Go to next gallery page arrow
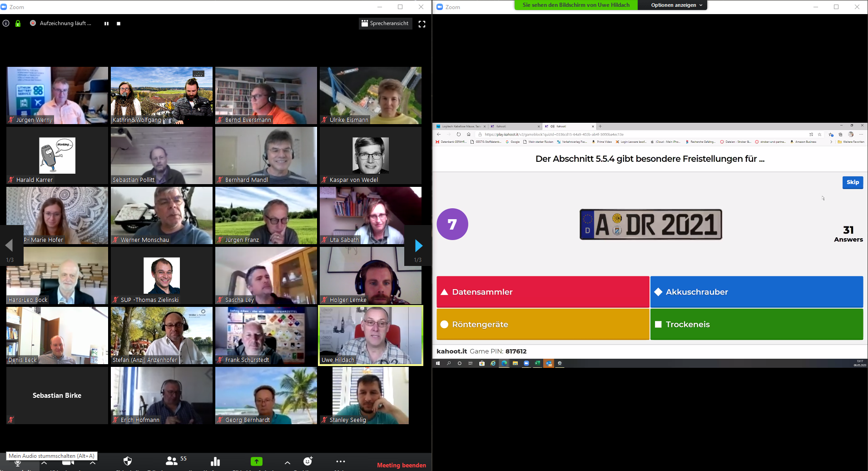Screen dimensions: 868x471 418,246
